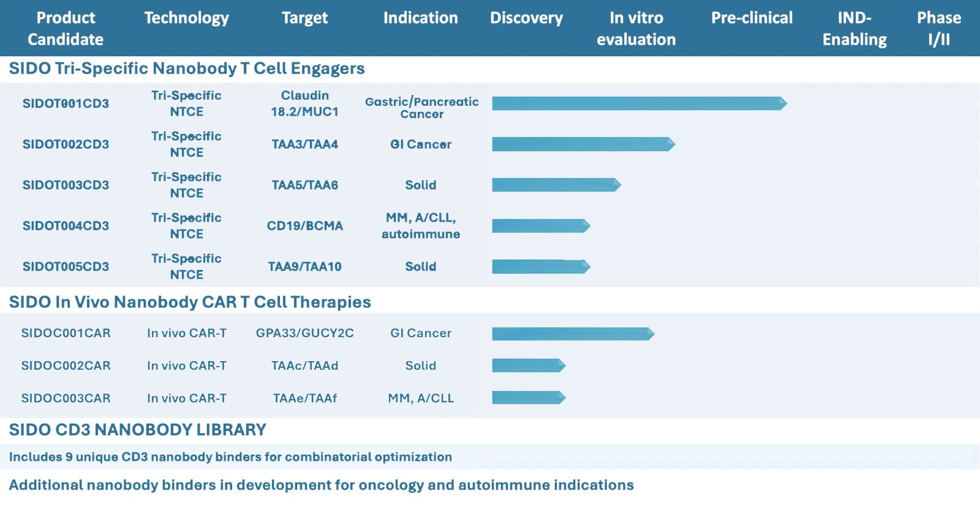Screen dimensions: 980x505
Task: Click the Indication column header
Action: click(420, 18)
